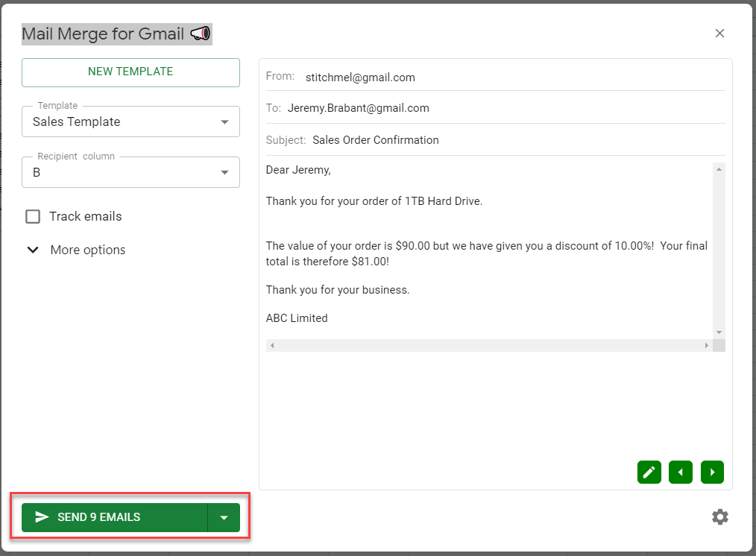Click the send paper-plane icon on the send button

click(x=42, y=516)
